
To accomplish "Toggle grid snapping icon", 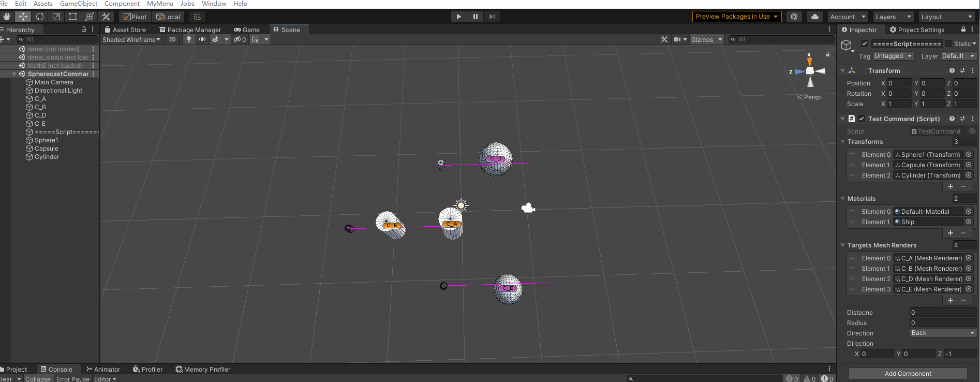I will click(x=197, y=17).
